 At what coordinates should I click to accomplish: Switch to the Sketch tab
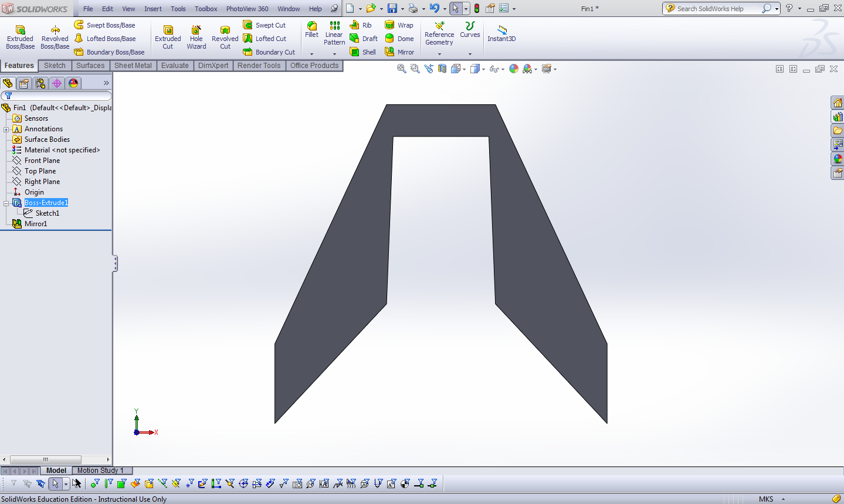55,66
